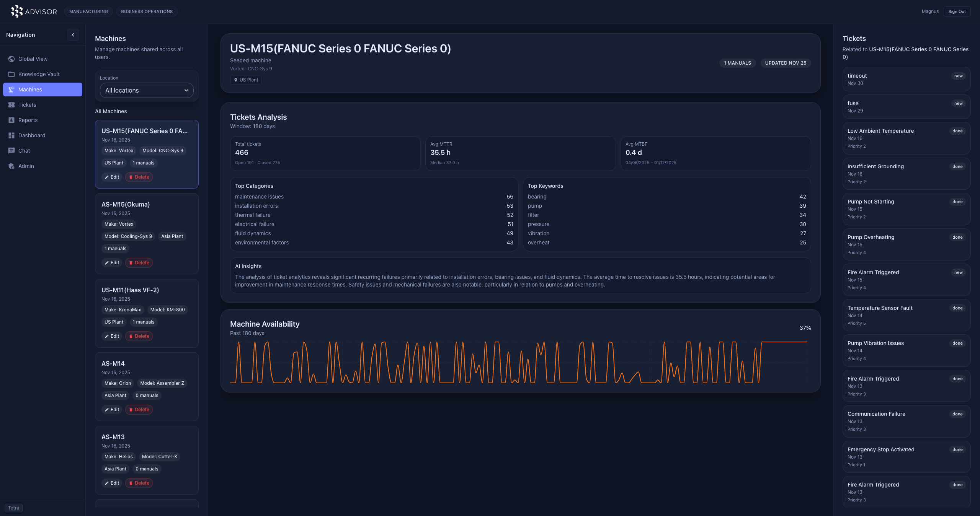Click the Knowledge Vault folder icon
The width and height of the screenshot is (980, 516).
(x=11, y=74)
